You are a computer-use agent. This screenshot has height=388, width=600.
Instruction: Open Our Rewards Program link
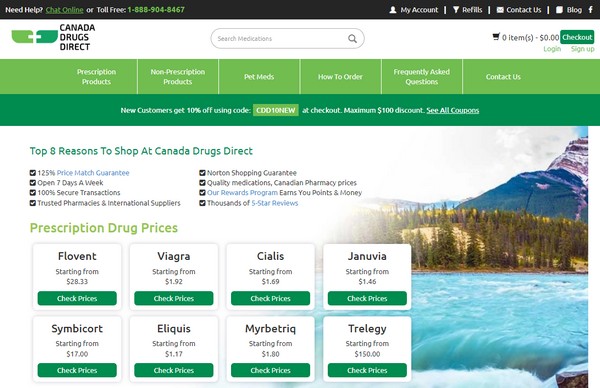(x=242, y=193)
